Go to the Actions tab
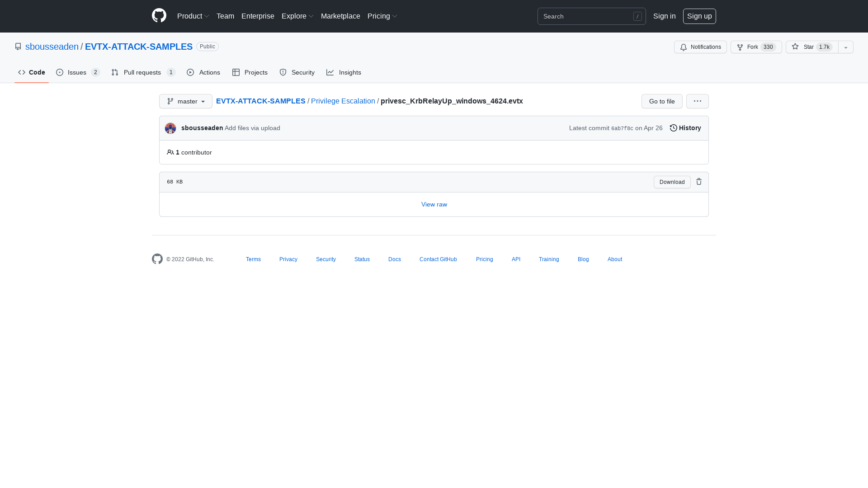 point(203,72)
